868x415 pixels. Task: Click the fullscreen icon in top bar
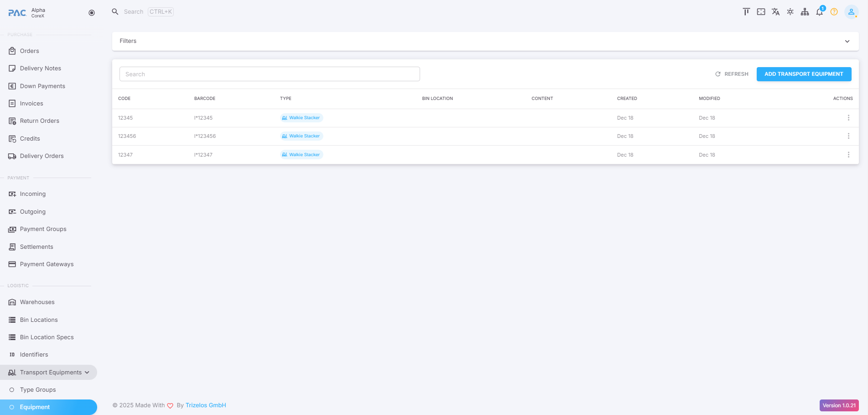[761, 12]
